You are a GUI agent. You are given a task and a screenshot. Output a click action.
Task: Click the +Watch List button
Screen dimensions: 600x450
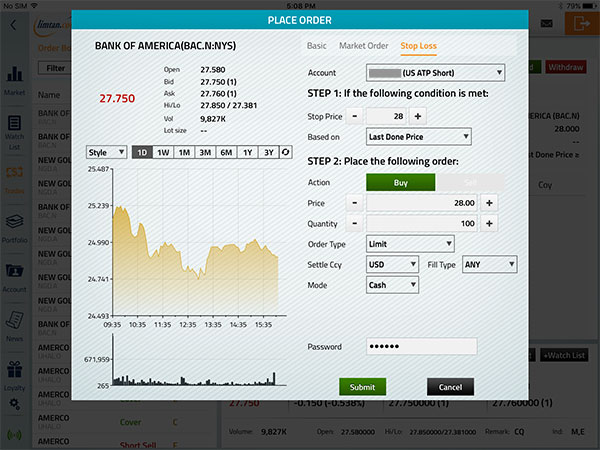[x=564, y=355]
